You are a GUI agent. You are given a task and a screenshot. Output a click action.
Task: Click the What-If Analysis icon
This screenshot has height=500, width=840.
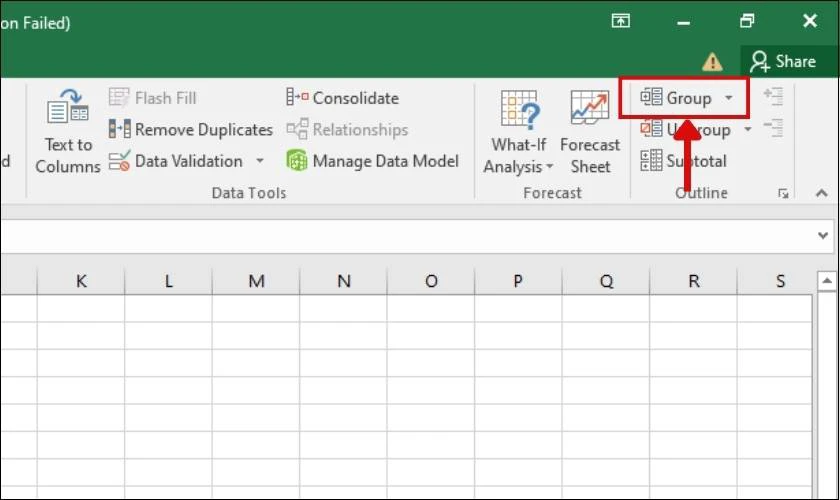(x=519, y=110)
